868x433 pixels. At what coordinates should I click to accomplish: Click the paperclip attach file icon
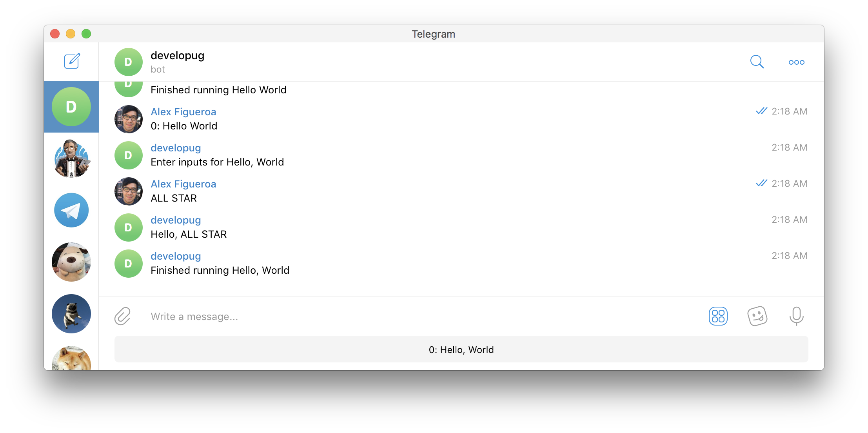click(122, 316)
